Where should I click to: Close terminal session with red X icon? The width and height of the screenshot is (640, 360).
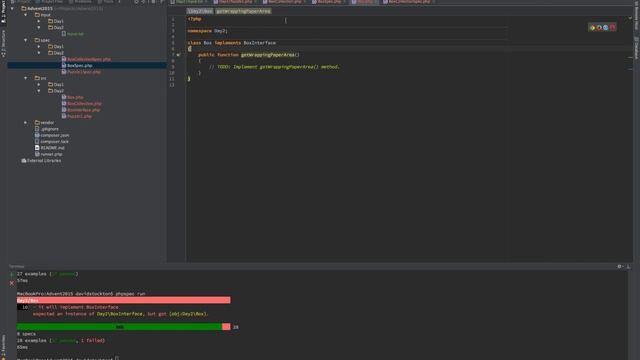[12, 282]
